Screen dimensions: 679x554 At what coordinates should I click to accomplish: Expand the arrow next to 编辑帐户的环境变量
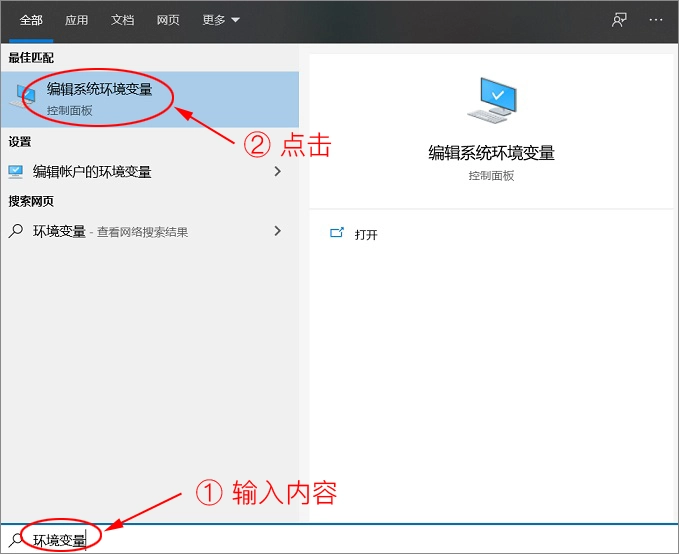(278, 172)
